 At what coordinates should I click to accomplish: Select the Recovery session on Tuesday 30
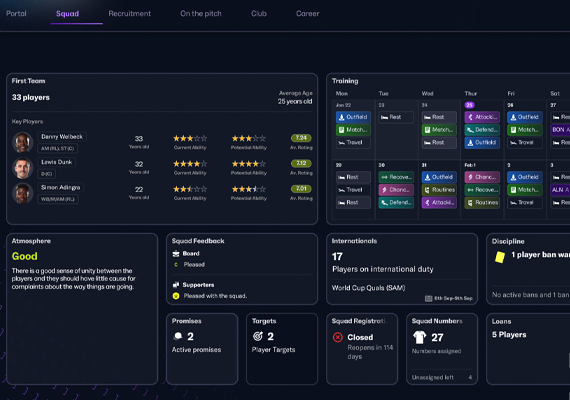pyautogui.click(x=396, y=177)
